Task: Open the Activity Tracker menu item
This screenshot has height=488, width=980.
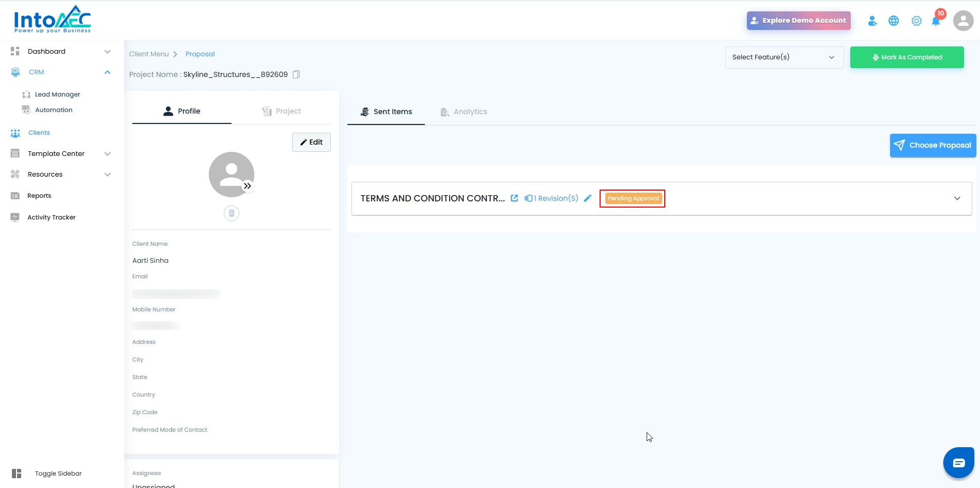Action: click(52, 217)
